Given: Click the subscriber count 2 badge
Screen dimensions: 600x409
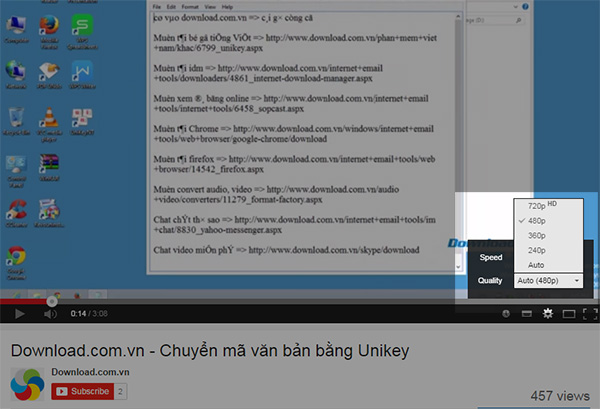Looking at the screenshot, I should point(121,391).
